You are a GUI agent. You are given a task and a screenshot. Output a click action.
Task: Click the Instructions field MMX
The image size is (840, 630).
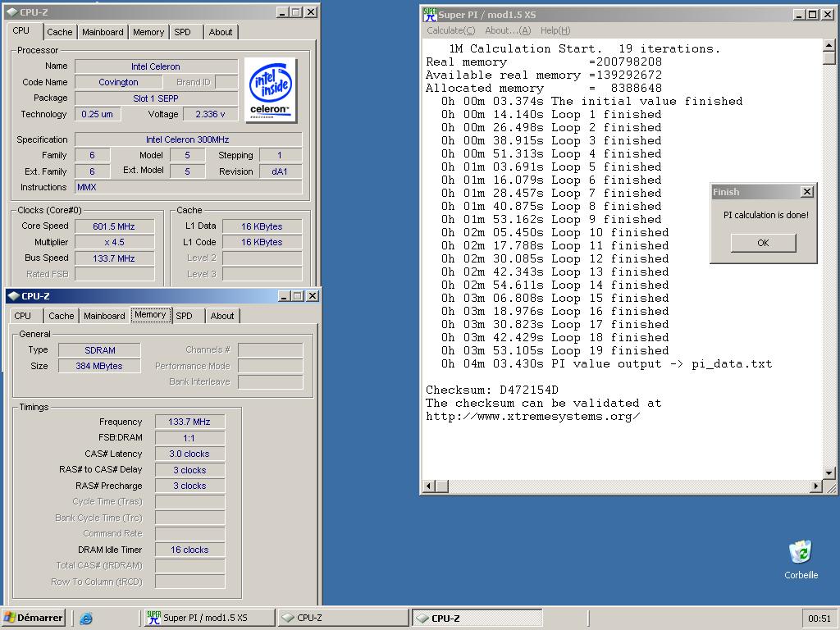(x=188, y=187)
